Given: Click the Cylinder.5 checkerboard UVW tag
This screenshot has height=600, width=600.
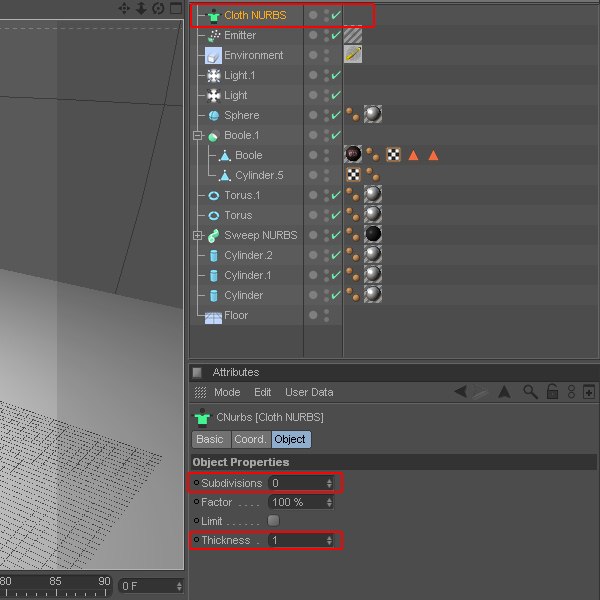Looking at the screenshot, I should [x=353, y=174].
